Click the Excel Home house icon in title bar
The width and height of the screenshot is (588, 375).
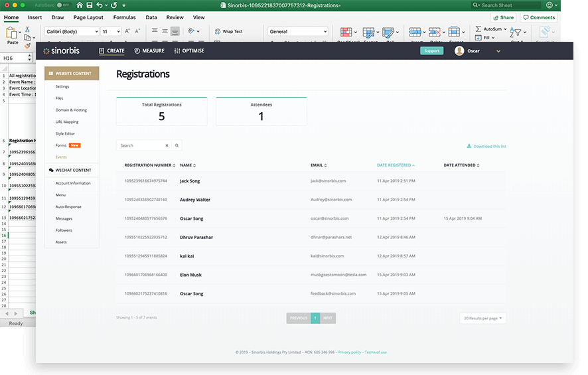pos(80,5)
